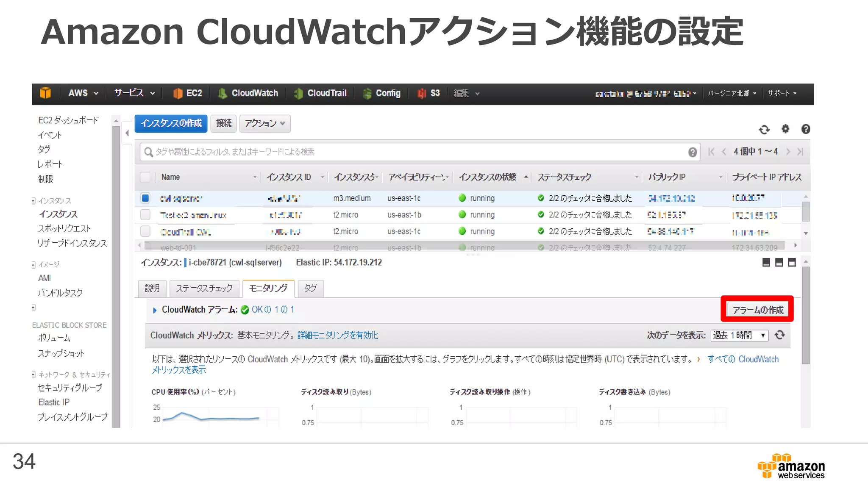Open the help question mark icon
Image resolution: width=868 pixels, height=488 pixels.
[806, 129]
